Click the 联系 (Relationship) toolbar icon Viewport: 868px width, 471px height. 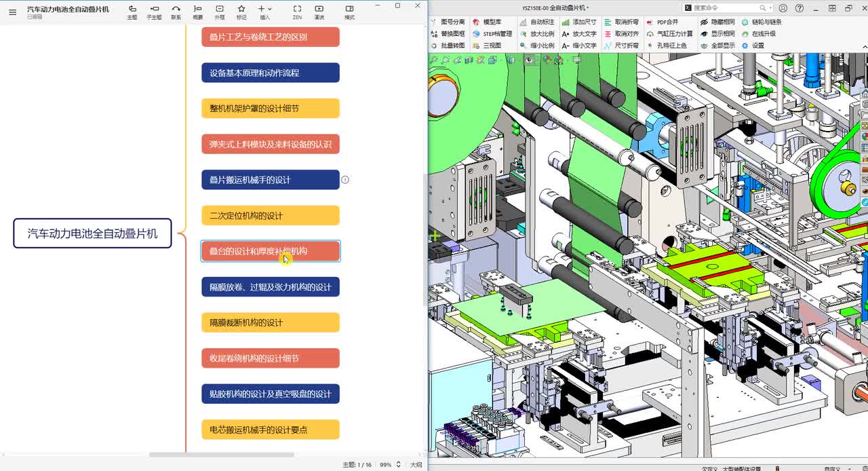176,12
